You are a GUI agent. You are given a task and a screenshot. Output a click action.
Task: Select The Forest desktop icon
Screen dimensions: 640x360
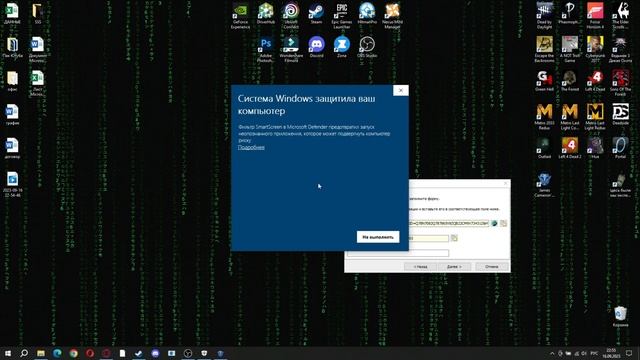(x=570, y=80)
